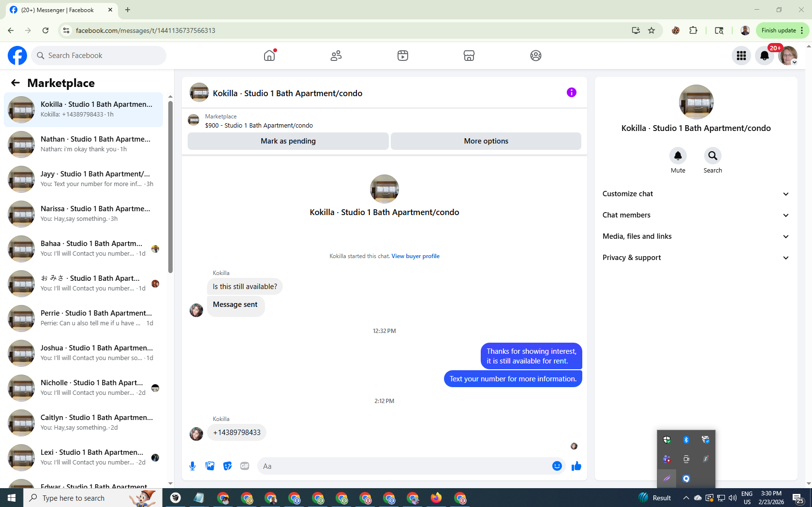Open account profile picture menu
The width and height of the screenshot is (812, 507).
pos(788,56)
